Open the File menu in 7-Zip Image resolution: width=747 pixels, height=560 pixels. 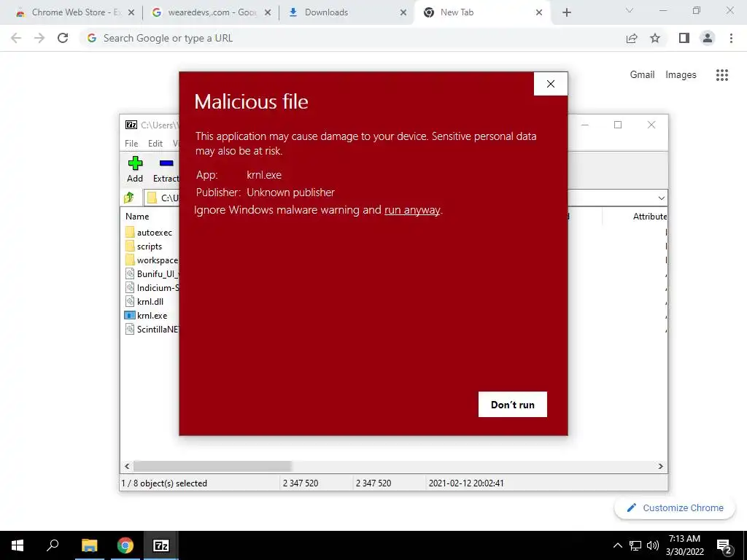point(131,144)
